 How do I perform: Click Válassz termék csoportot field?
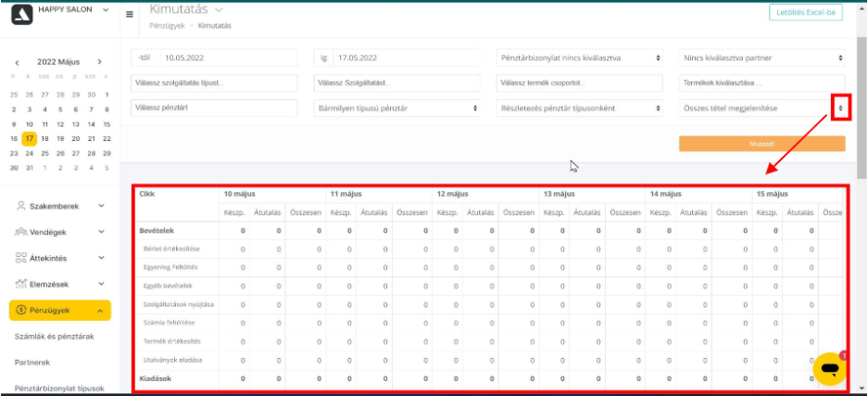[x=580, y=83]
